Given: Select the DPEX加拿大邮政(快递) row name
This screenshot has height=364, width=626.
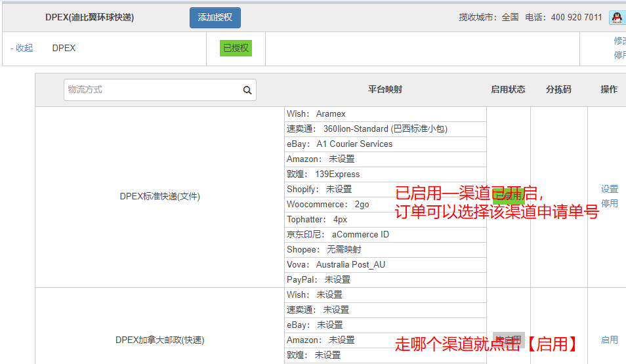Looking at the screenshot, I should (159, 340).
